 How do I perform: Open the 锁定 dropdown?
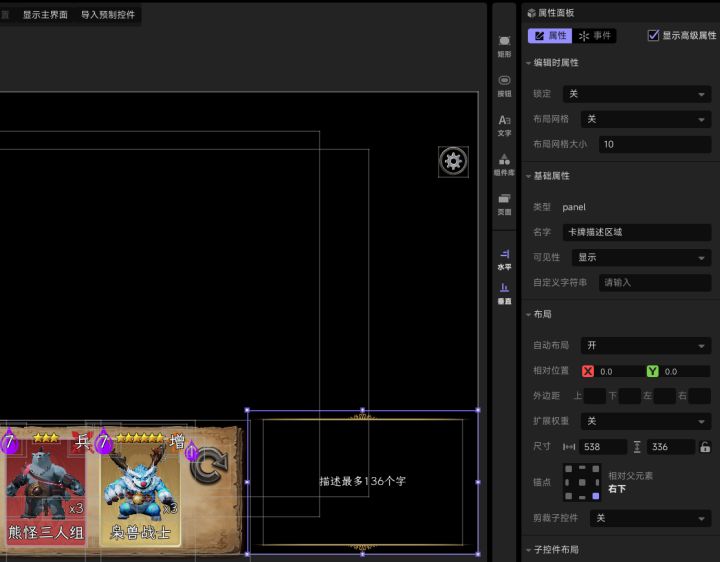636,94
